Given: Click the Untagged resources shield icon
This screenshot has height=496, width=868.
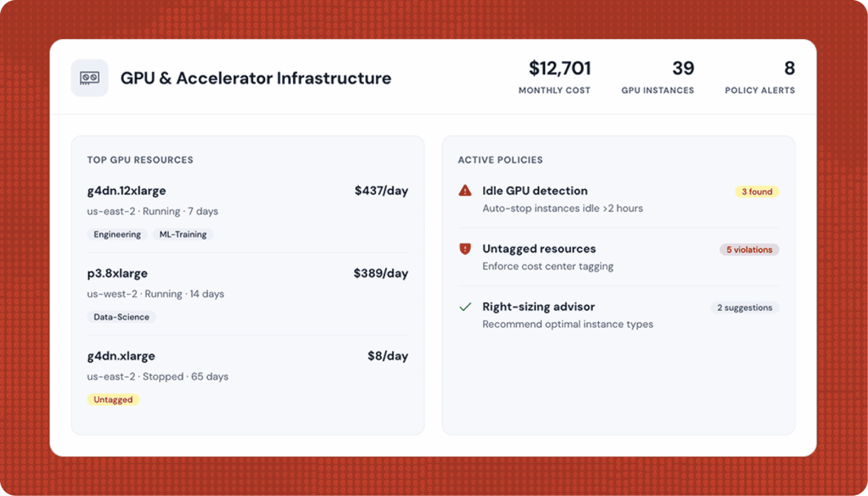Looking at the screenshot, I should (x=465, y=249).
